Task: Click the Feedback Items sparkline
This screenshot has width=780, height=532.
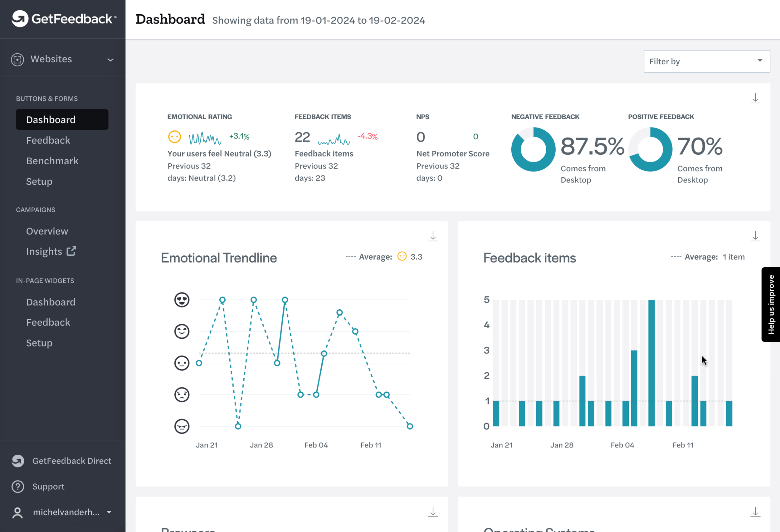Action: (x=334, y=139)
